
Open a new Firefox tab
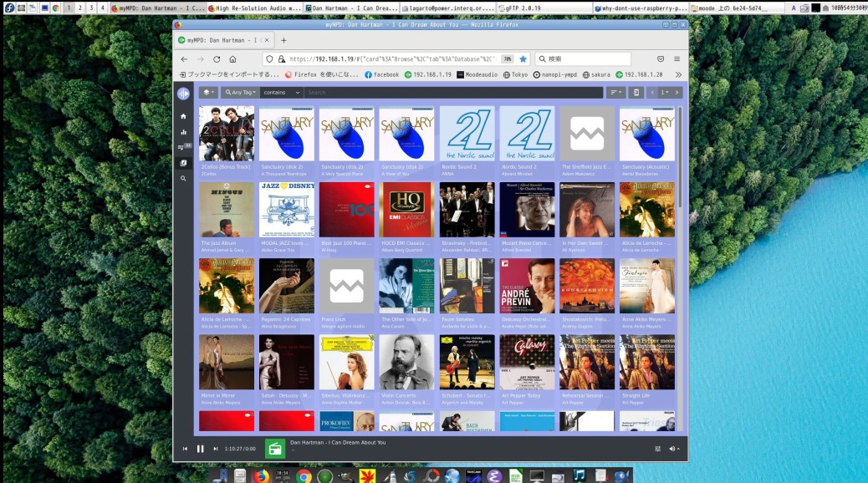[x=283, y=40]
